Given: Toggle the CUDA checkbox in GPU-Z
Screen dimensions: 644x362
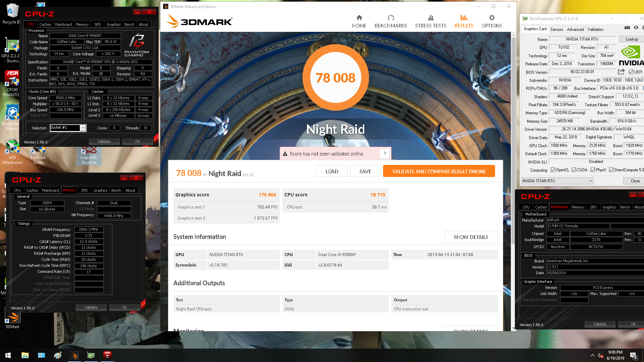Looking at the screenshot, I should pos(574,170).
